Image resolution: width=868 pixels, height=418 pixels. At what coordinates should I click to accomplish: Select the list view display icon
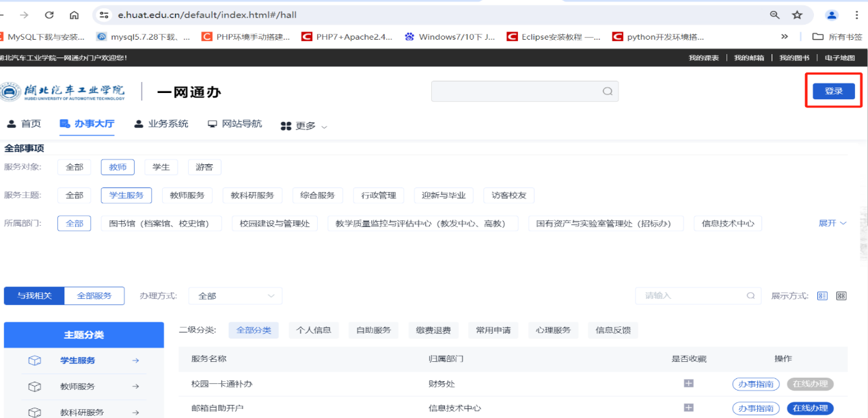(822, 296)
